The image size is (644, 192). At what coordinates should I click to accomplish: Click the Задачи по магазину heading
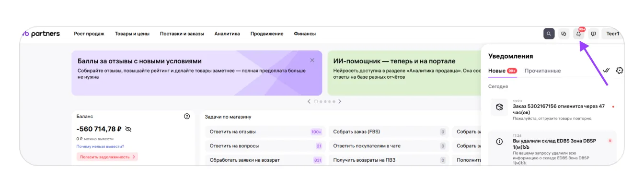(228, 117)
